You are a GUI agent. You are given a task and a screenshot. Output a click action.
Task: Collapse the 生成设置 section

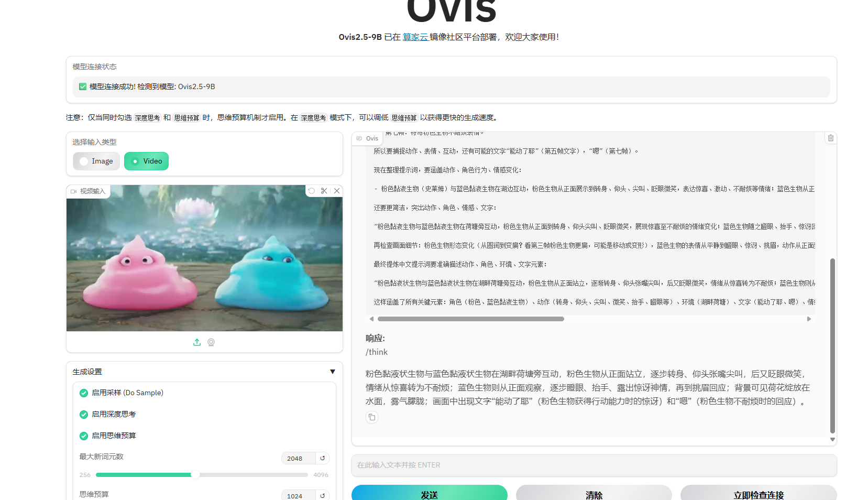tap(332, 372)
